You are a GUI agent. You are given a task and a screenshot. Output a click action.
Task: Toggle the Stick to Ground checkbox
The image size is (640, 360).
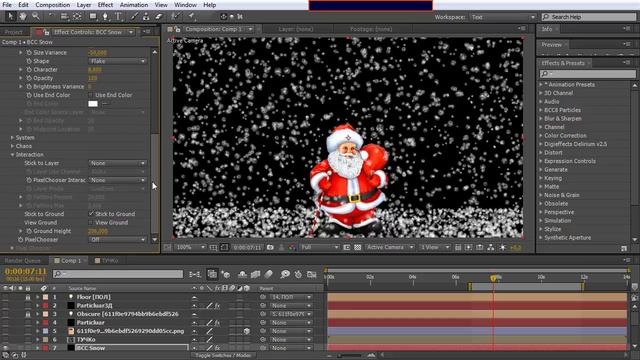tap(91, 214)
